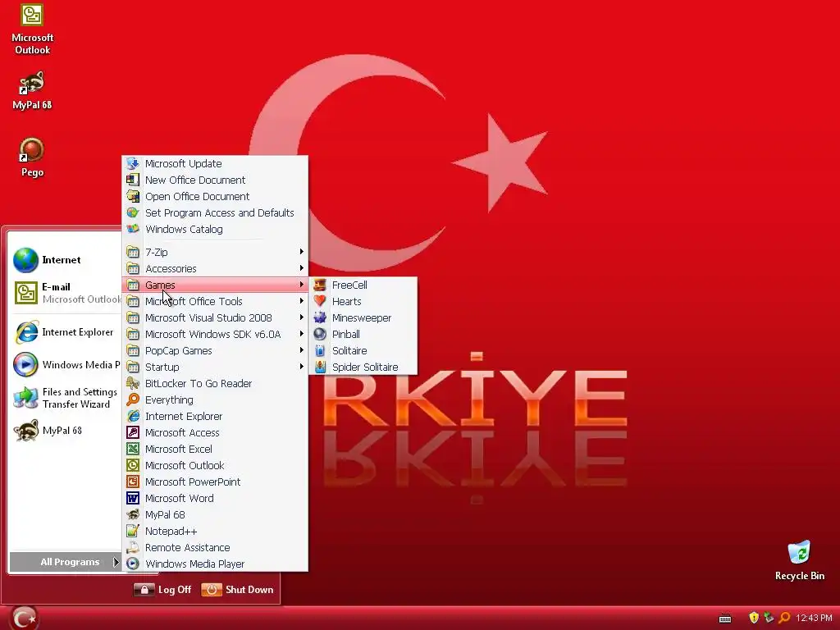Launch MyPal 68 from the programs list
This screenshot has height=630, width=840.
pyautogui.click(x=215, y=515)
